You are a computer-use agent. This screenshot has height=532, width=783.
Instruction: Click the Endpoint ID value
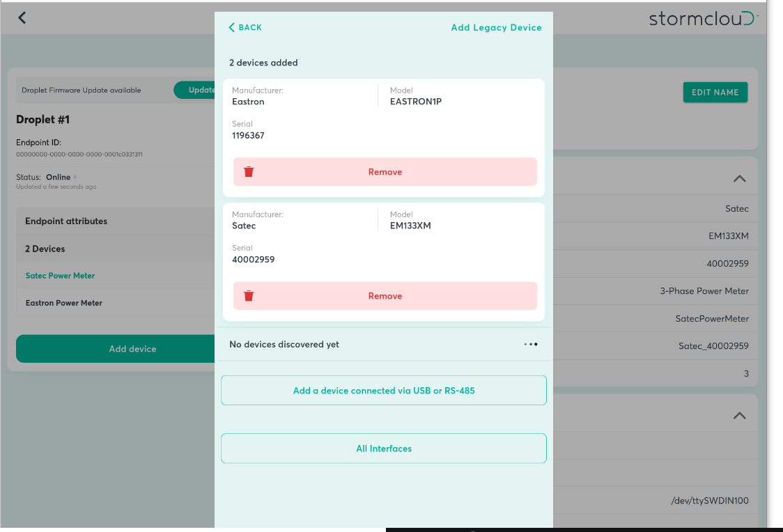point(79,154)
